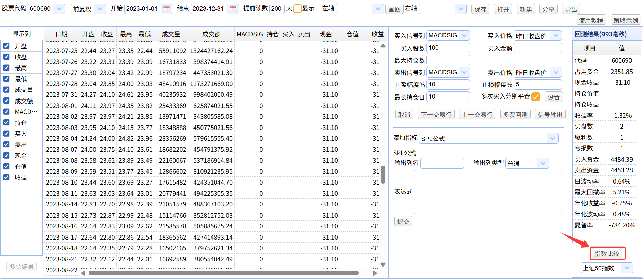Viewport: 644px width, 279px height.
Task: Click the 表达式 expression text area
Action: tap(488, 192)
